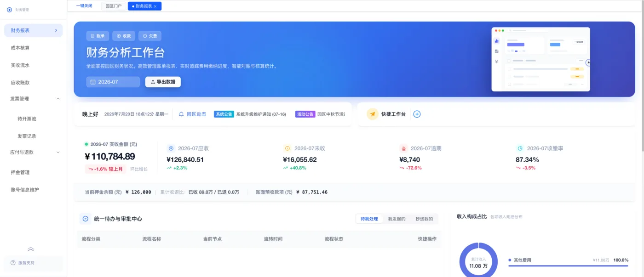Click the 系统公告 tag
Viewport: 644px width, 277px height.
[224, 114]
